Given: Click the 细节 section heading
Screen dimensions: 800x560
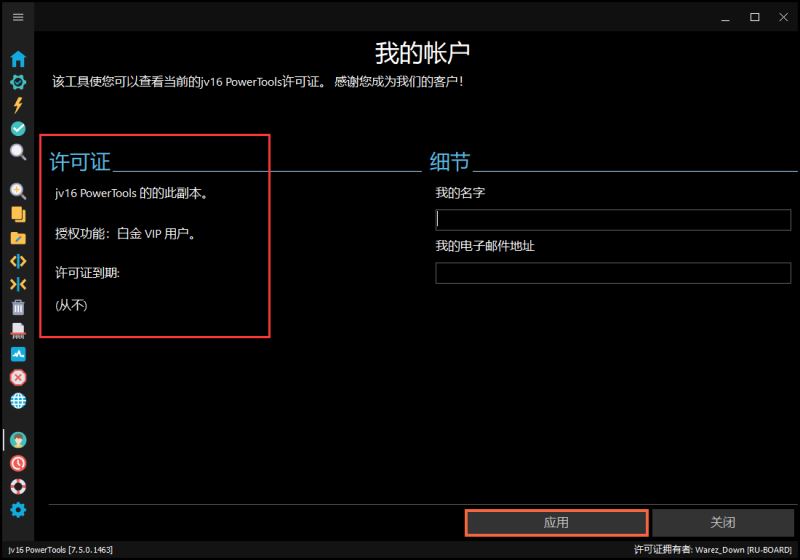Looking at the screenshot, I should coord(449,162).
